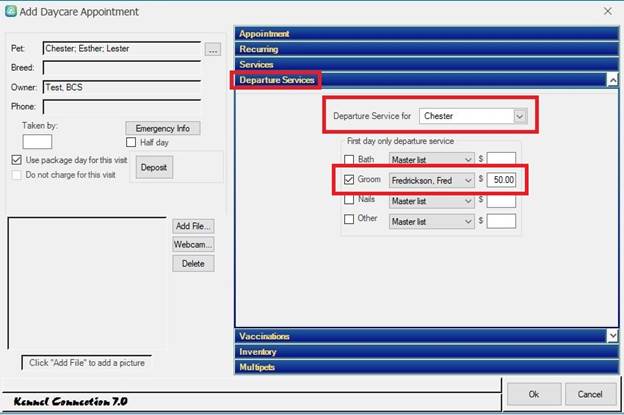Screen dimensions: 624x415
Task: Open the Webcam button
Action: coord(193,244)
